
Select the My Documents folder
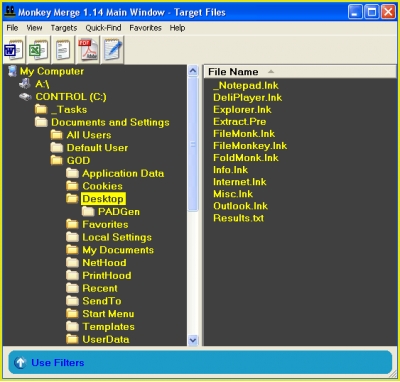coord(118,250)
